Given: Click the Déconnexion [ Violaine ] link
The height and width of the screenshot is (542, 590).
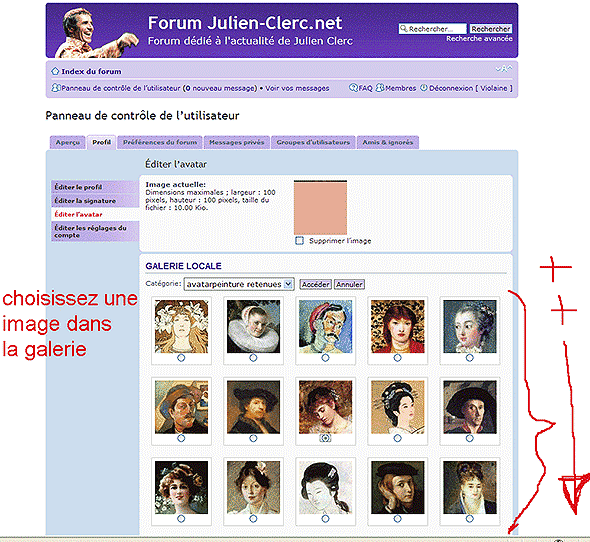Looking at the screenshot, I should coord(471,88).
